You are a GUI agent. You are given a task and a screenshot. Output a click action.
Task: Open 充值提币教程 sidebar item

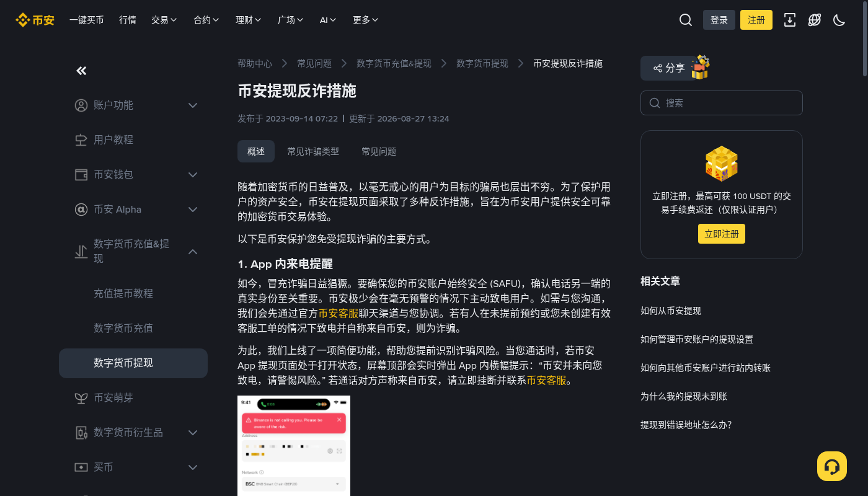(x=123, y=293)
